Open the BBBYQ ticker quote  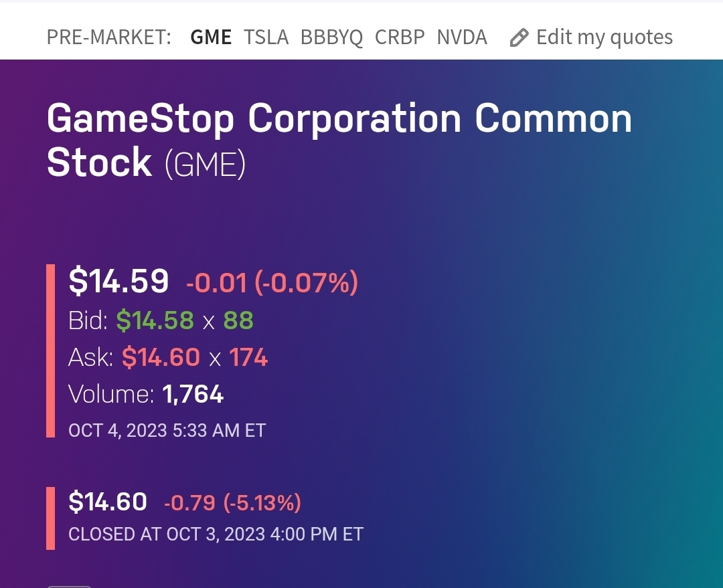(x=331, y=37)
